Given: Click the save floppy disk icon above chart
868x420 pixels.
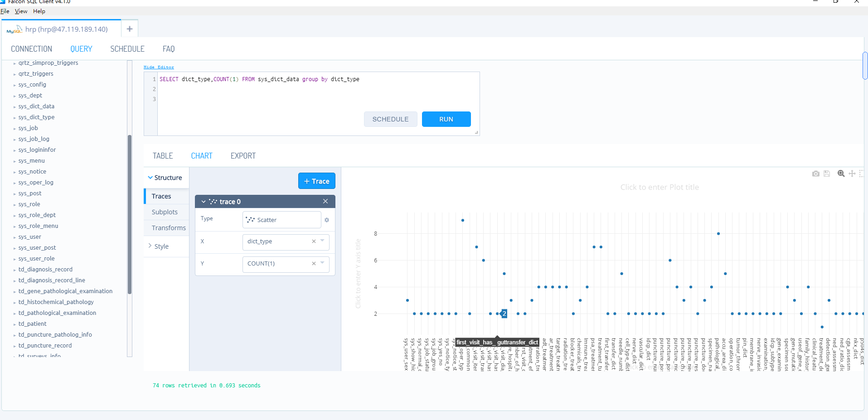Looking at the screenshot, I should (827, 174).
